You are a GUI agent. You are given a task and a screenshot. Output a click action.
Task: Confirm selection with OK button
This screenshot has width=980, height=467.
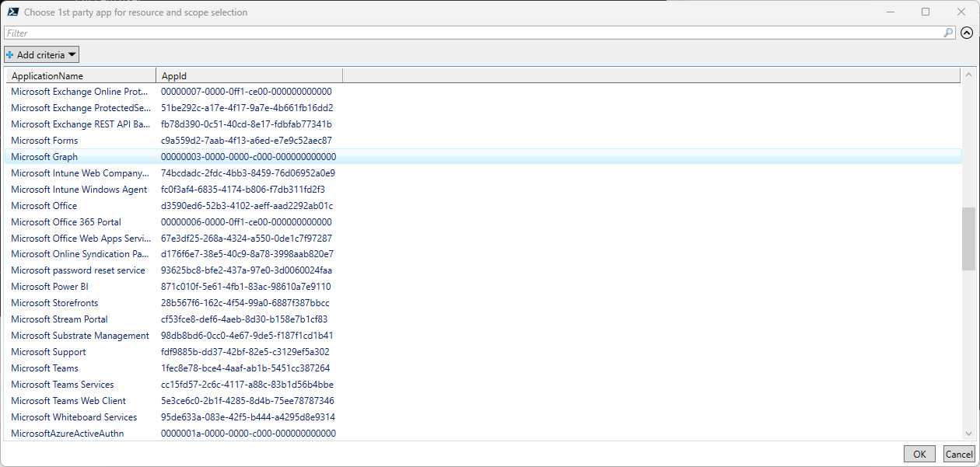[919, 455]
